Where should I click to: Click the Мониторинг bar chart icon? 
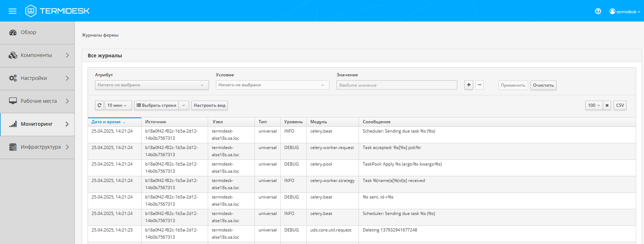tap(13, 124)
